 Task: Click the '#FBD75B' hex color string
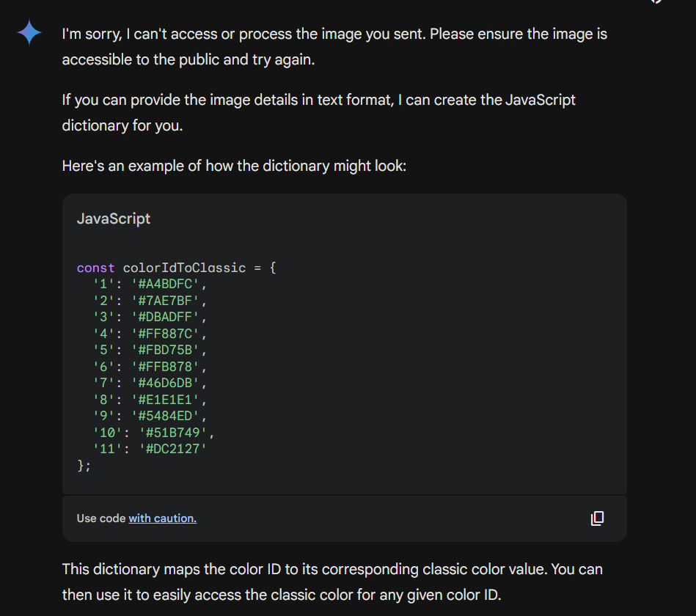click(165, 350)
